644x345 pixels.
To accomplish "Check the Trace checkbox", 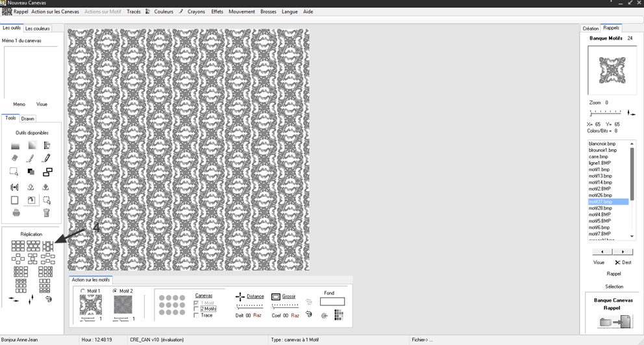I will pos(197,315).
